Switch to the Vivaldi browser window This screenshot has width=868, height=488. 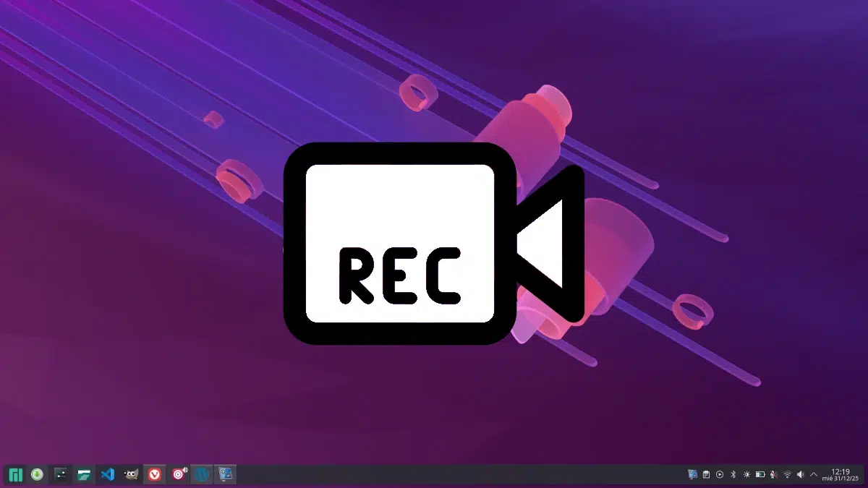tap(155, 475)
